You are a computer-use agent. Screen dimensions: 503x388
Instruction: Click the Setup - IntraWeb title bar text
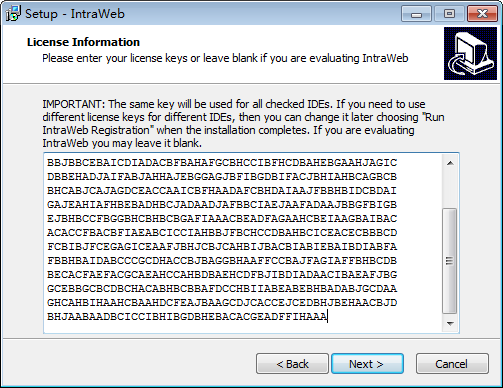(x=75, y=14)
